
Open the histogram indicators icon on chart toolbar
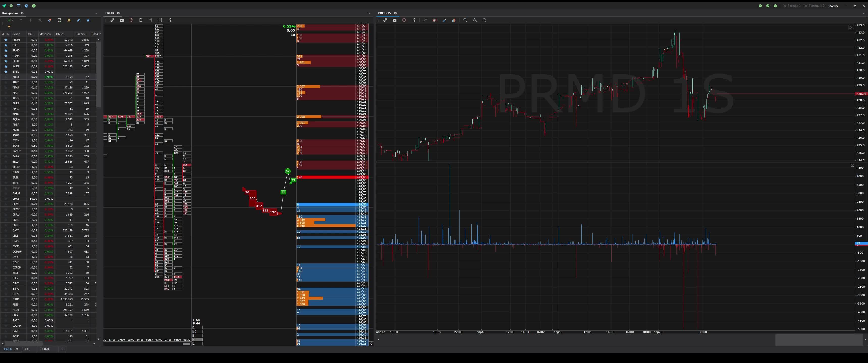(x=454, y=20)
